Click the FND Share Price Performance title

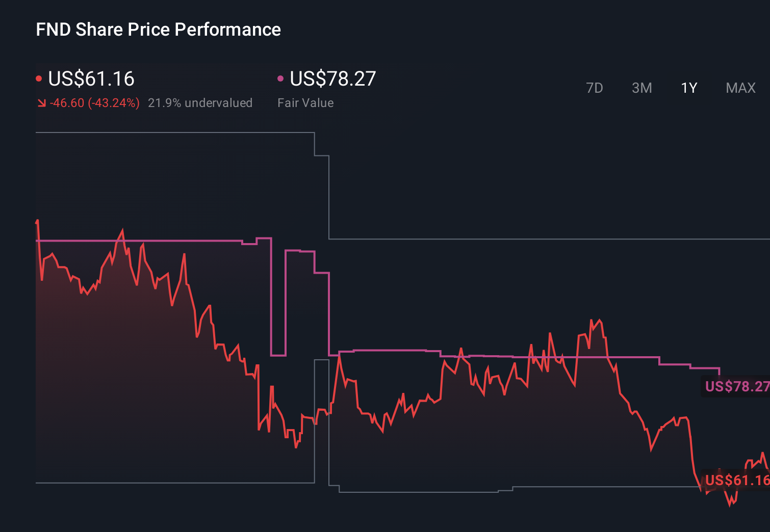pyautogui.click(x=158, y=30)
